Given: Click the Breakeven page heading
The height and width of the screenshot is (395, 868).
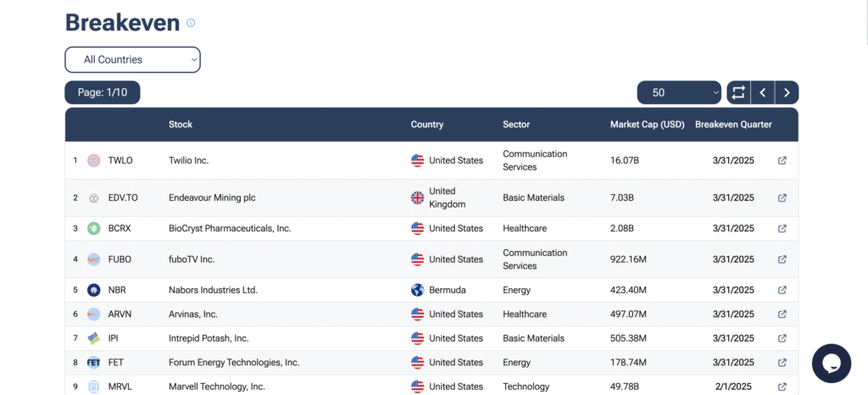Looking at the screenshot, I should pyautogui.click(x=122, y=23).
